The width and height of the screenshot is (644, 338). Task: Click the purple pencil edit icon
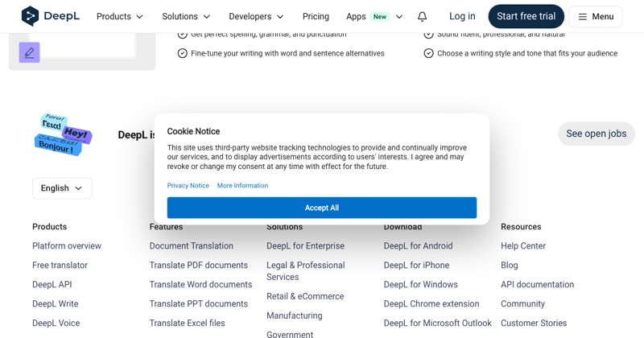[x=29, y=52]
